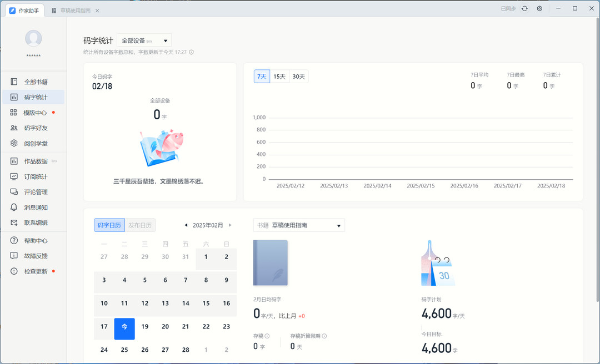
Task: Open the settings gear icon
Action: tap(539, 8)
